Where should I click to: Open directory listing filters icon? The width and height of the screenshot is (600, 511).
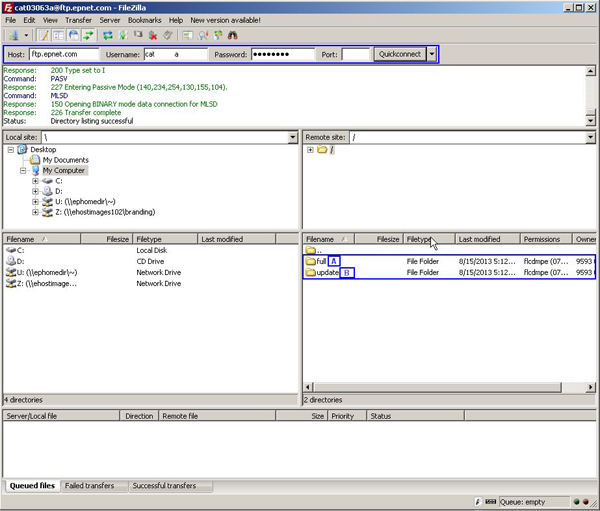[187, 35]
